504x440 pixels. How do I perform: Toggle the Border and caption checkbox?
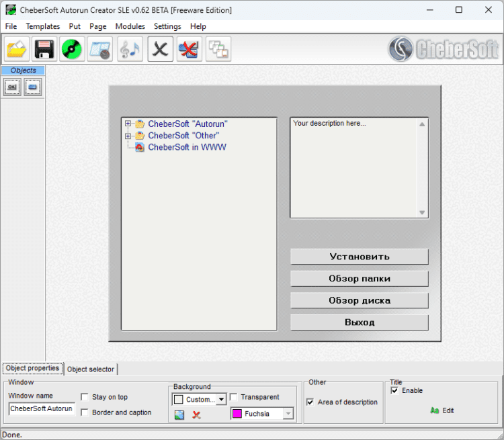tap(85, 412)
